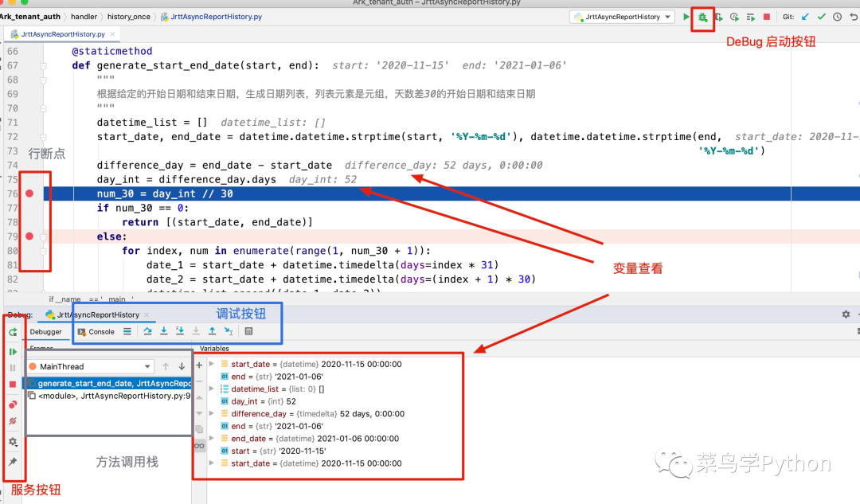
Task: Click Run to Cursor button
Action: click(229, 331)
